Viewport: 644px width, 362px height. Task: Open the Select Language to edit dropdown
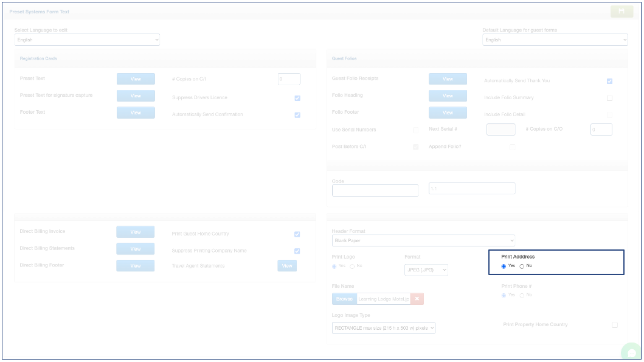coord(87,40)
